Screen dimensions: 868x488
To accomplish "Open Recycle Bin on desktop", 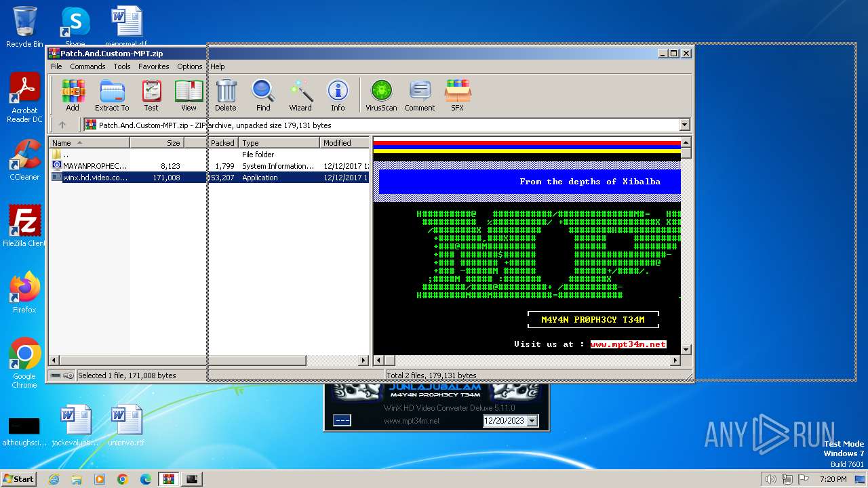I will pos(24,27).
